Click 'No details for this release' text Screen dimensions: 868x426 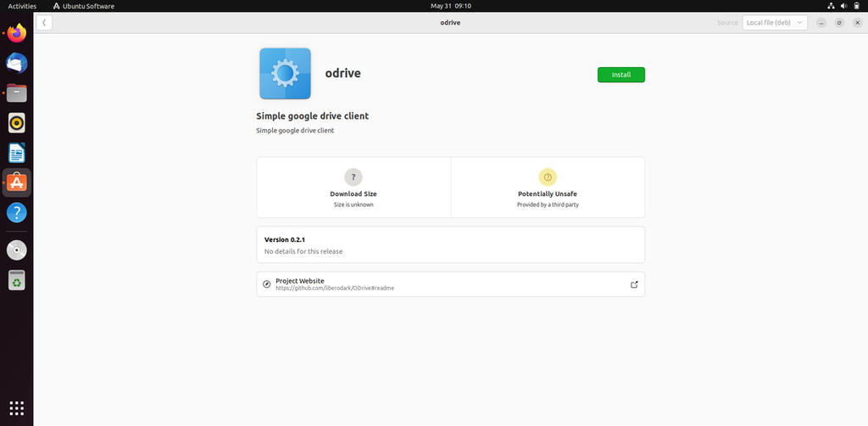(x=303, y=251)
